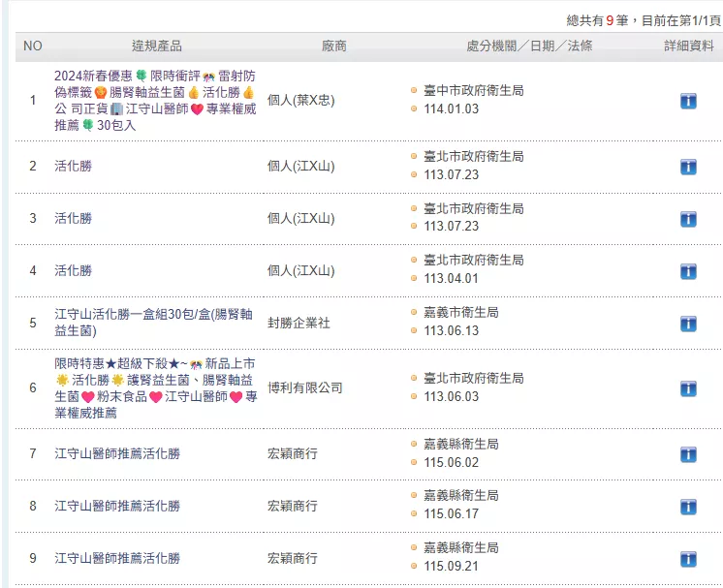
Task: Open 江守山醫師推薦活化勝 link in row 9
Action: pos(117,559)
